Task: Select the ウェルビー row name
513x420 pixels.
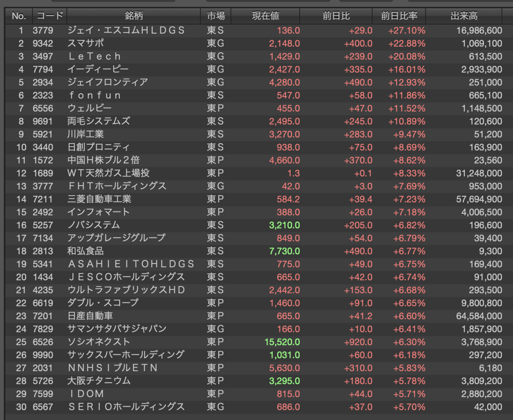Action: tap(90, 108)
